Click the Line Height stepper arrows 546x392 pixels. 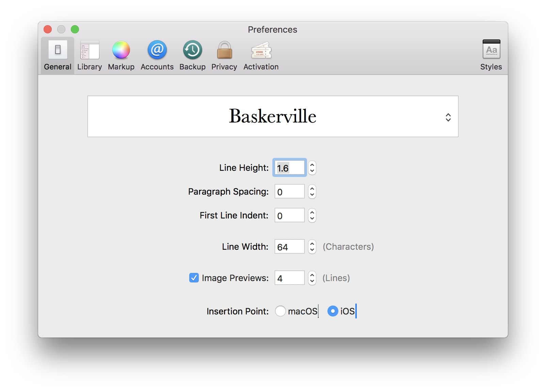pyautogui.click(x=312, y=168)
